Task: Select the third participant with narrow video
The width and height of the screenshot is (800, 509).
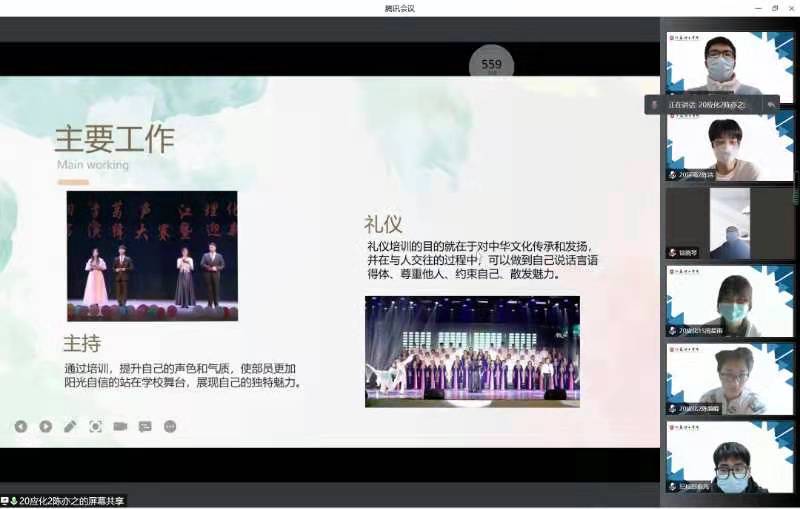Action: coord(729,224)
